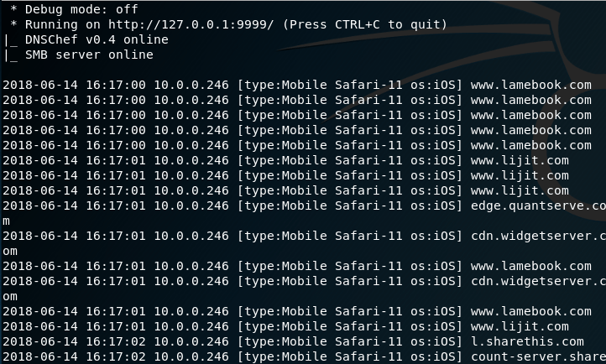
Task: Click the wrapped "m" below edge.quantserve line
Action: 6,221
